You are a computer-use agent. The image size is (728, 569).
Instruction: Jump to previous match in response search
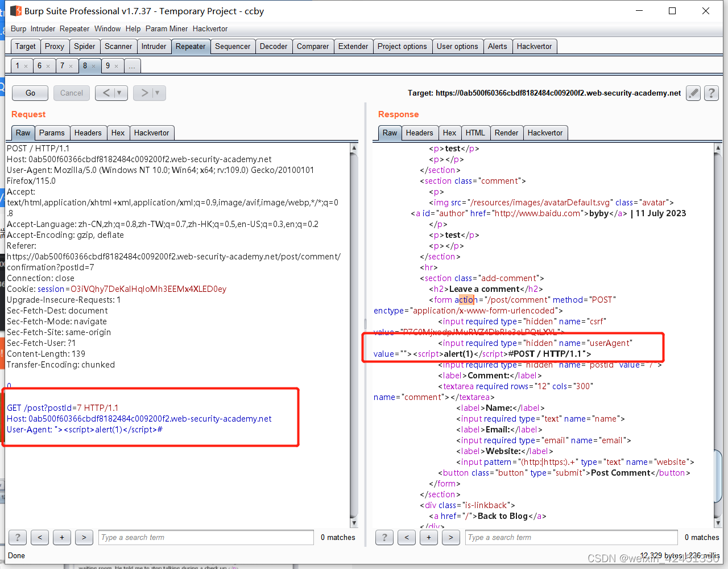pyautogui.click(x=407, y=537)
